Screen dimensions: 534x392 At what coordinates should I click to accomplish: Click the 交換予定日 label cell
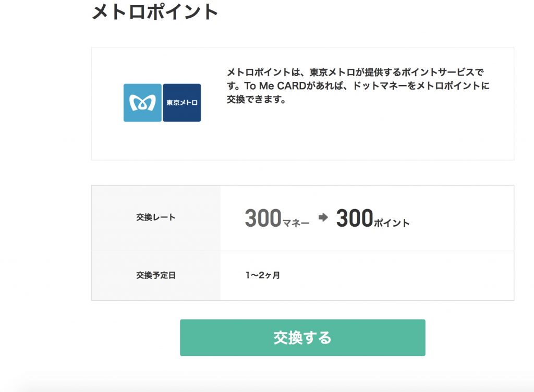point(155,276)
